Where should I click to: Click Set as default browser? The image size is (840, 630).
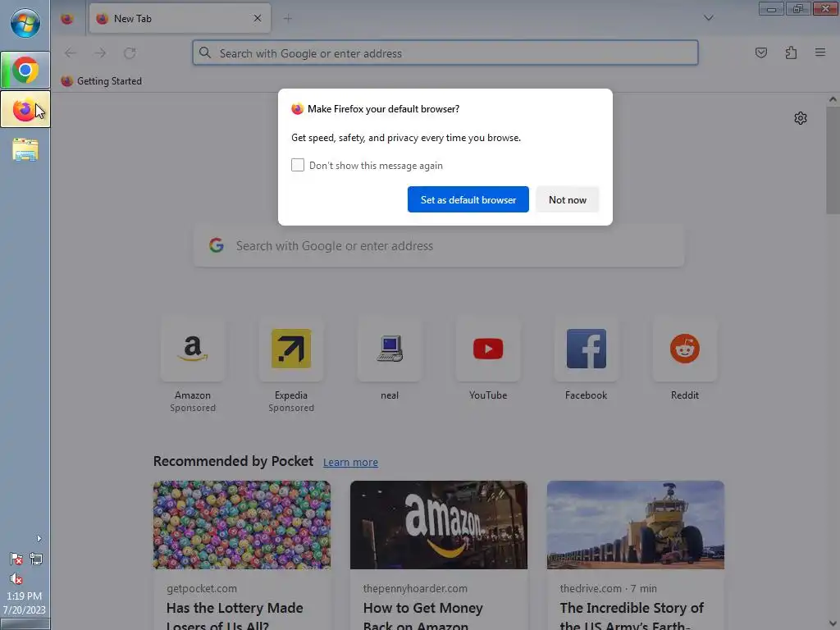[x=468, y=199]
